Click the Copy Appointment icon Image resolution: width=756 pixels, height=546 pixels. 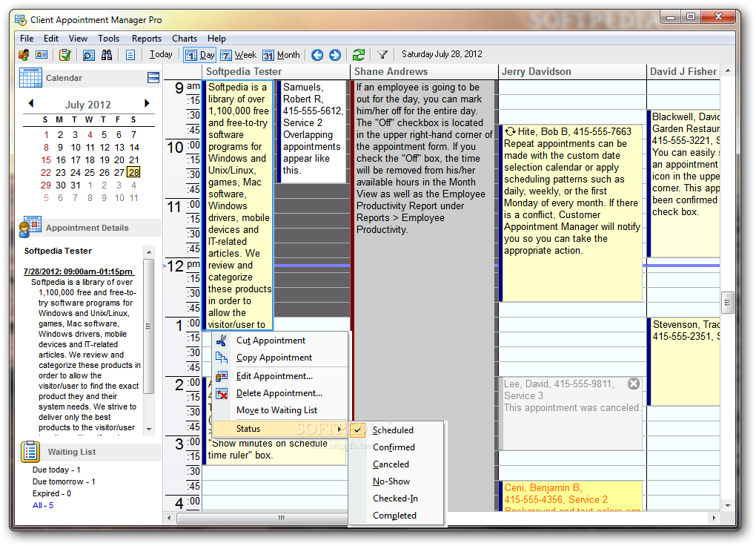[x=222, y=358]
